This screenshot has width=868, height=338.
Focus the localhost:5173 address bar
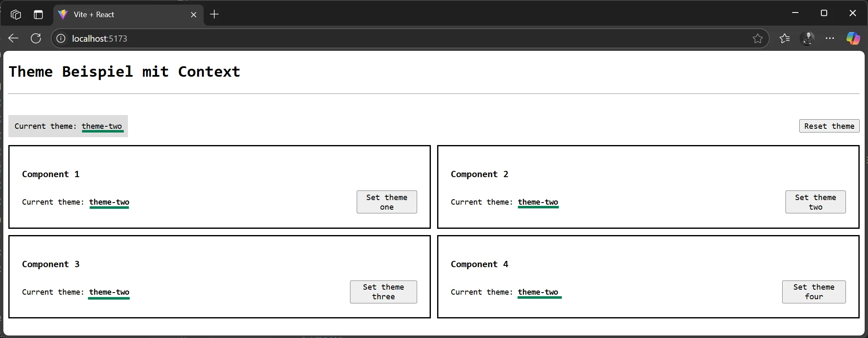coord(375,38)
